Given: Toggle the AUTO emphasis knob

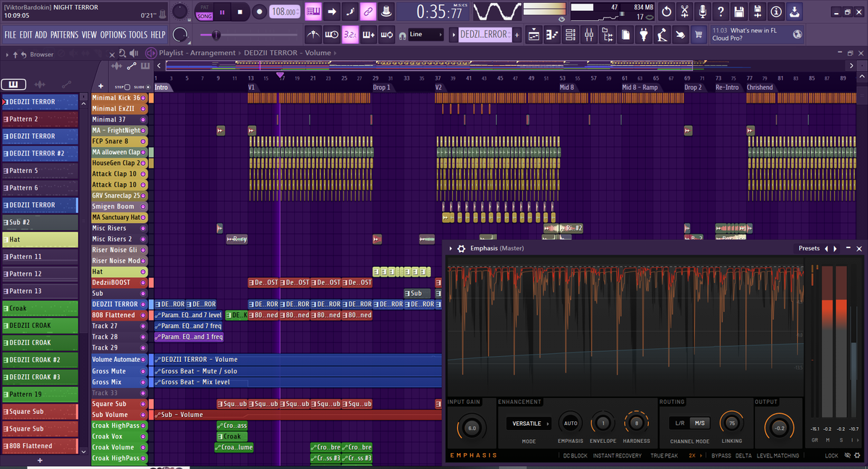Looking at the screenshot, I should [570, 423].
